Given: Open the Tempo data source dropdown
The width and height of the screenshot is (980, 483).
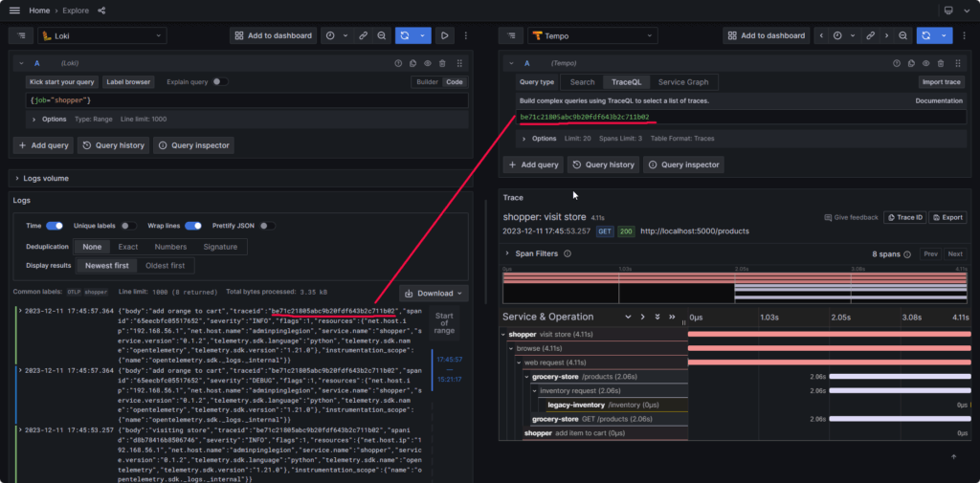Looking at the screenshot, I should point(591,35).
